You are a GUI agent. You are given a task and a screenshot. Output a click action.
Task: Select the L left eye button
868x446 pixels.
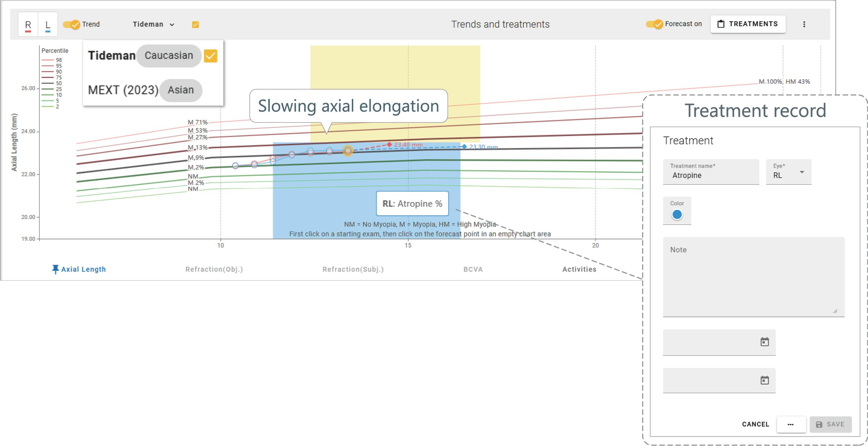pyautogui.click(x=48, y=25)
